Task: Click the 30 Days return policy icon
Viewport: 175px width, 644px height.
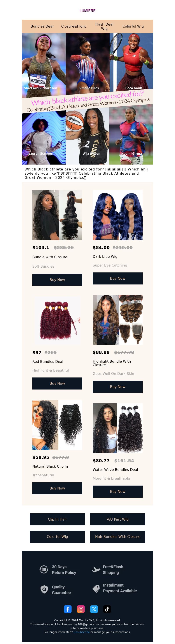Action: click(44, 569)
